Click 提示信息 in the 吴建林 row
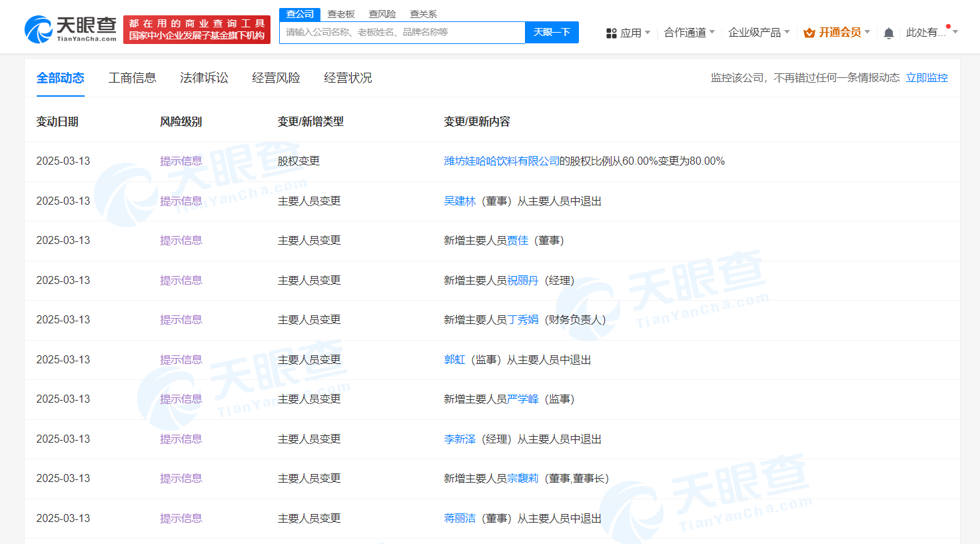This screenshot has width=980, height=544. click(x=181, y=201)
